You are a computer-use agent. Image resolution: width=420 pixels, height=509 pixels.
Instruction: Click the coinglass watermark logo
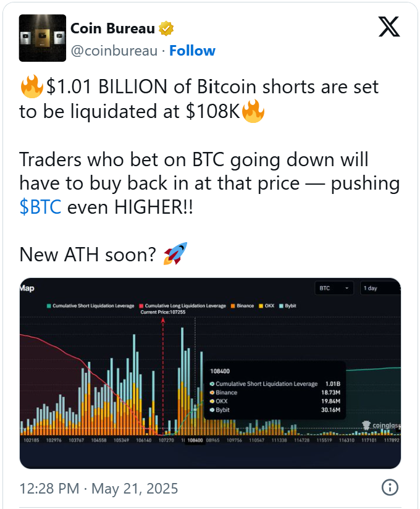coord(381,425)
